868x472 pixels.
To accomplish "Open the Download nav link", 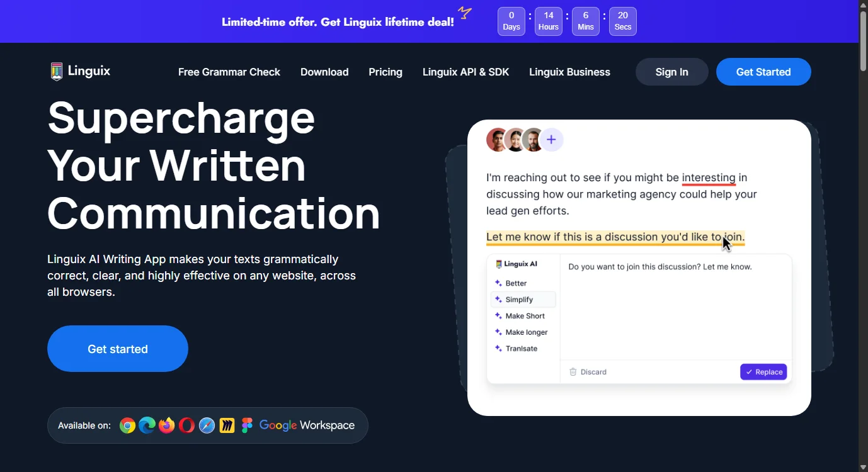I will (324, 72).
